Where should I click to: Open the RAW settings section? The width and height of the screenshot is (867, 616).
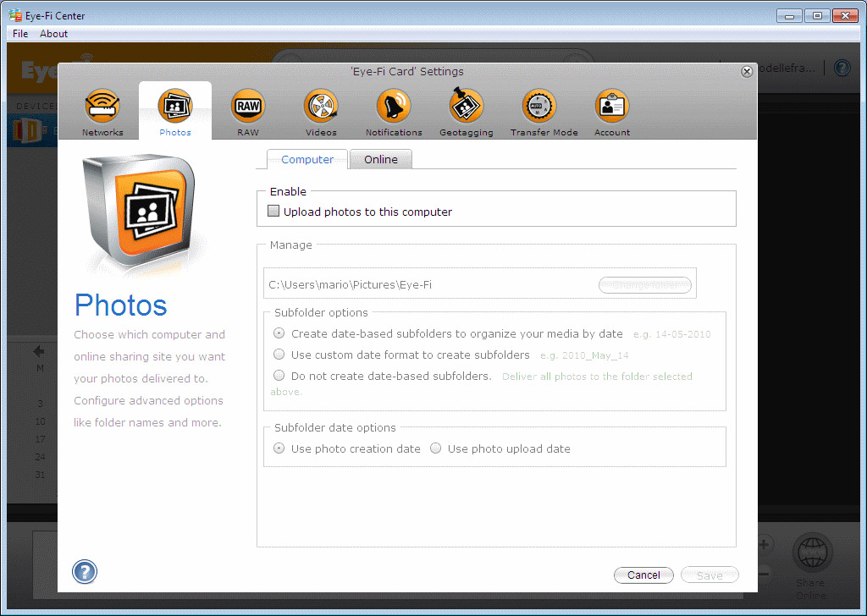(248, 113)
